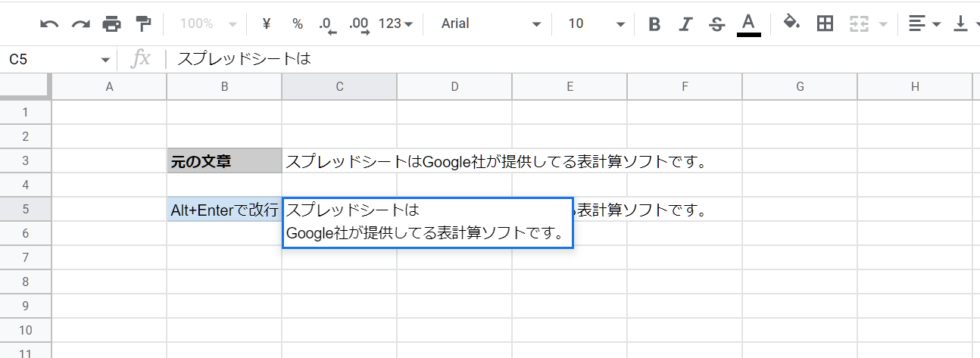Click the fx function icon
980x358 pixels.
point(140,59)
